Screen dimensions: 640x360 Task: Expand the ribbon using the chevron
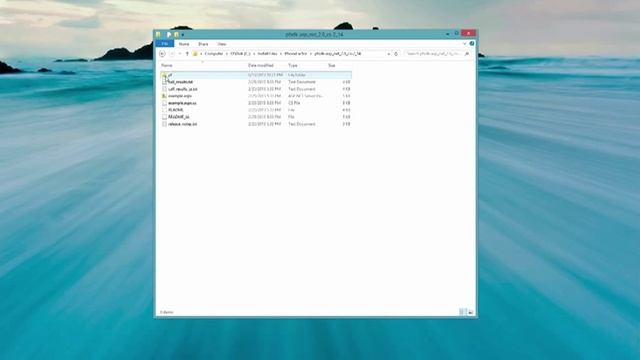point(464,44)
